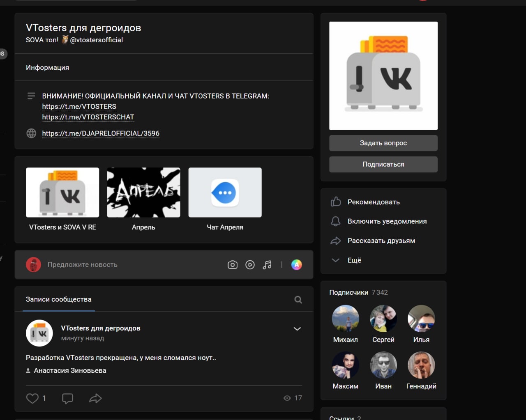Click Рассказать друзьям
The image size is (526, 420).
coord(381,241)
